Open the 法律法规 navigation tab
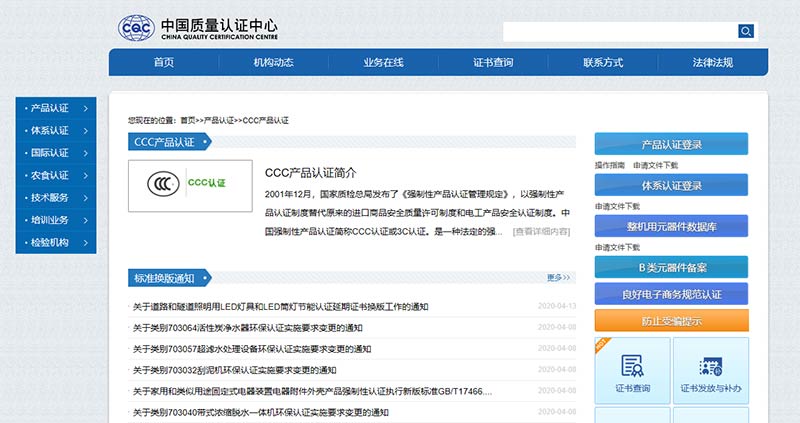This screenshot has height=423, width=800. pos(713,62)
